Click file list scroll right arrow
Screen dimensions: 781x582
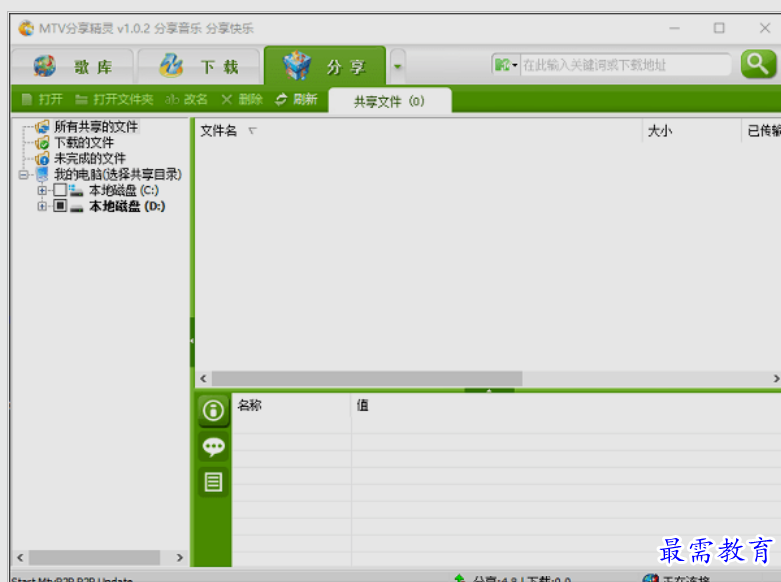tap(776, 379)
